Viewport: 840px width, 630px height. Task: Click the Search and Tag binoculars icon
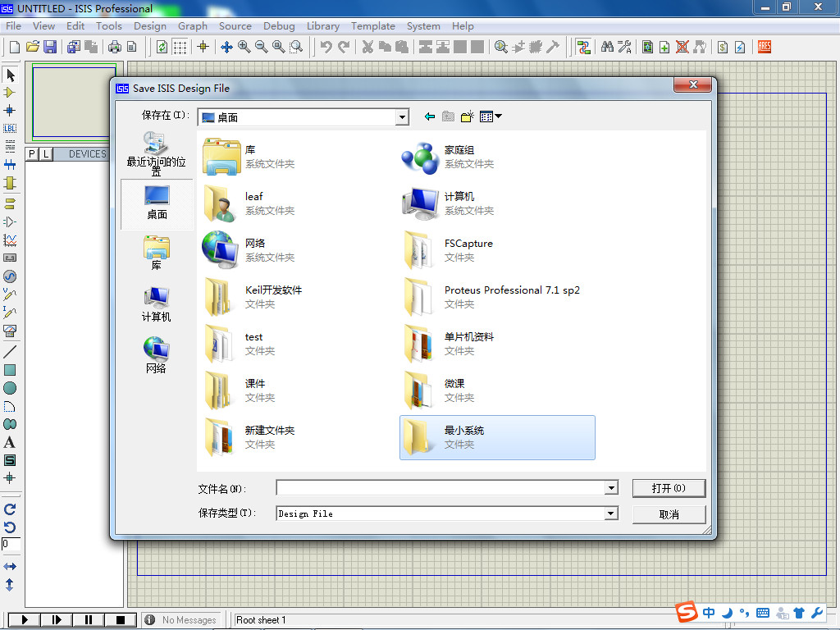tap(607, 47)
